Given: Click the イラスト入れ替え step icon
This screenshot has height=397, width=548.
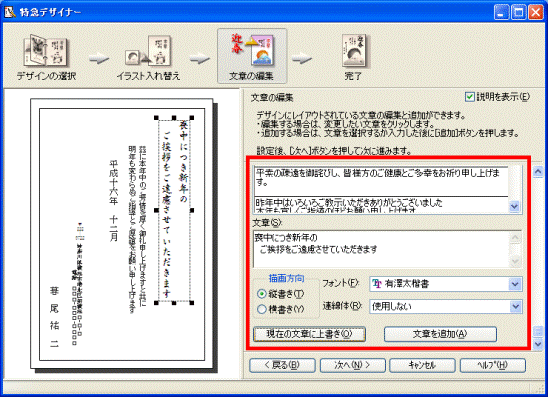Looking at the screenshot, I should tap(148, 51).
